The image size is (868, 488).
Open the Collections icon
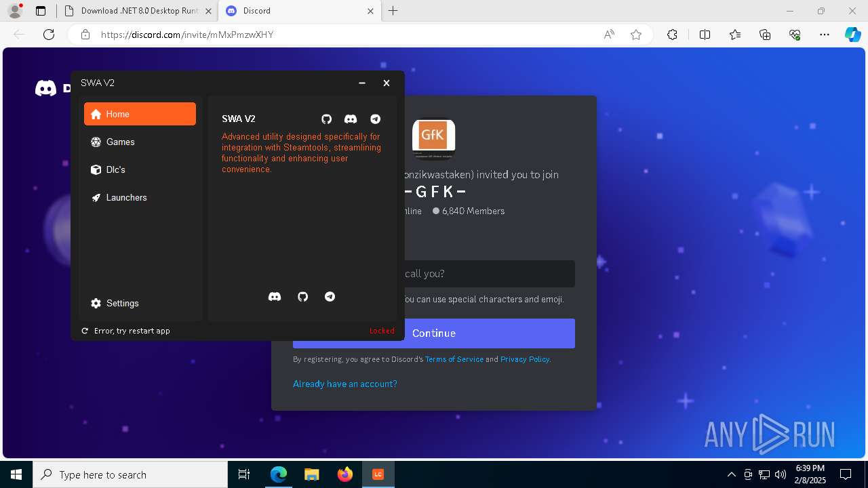765,35
